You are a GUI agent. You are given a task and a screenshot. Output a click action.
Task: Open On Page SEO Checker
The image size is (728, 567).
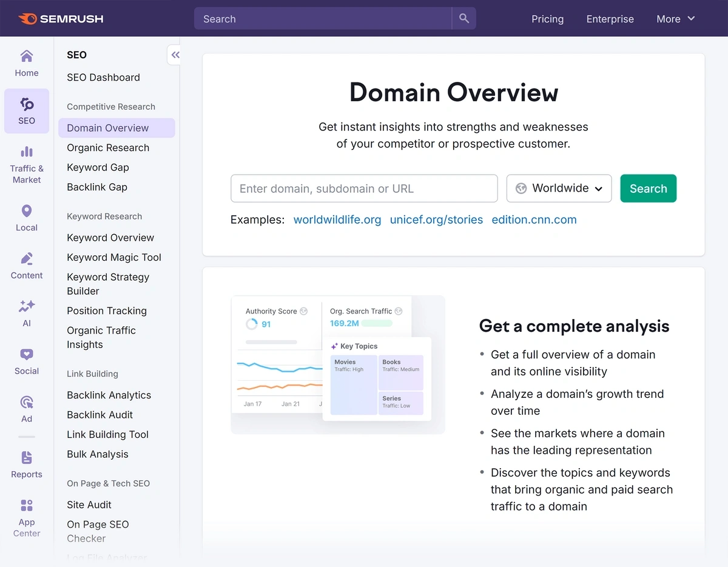[98, 531]
